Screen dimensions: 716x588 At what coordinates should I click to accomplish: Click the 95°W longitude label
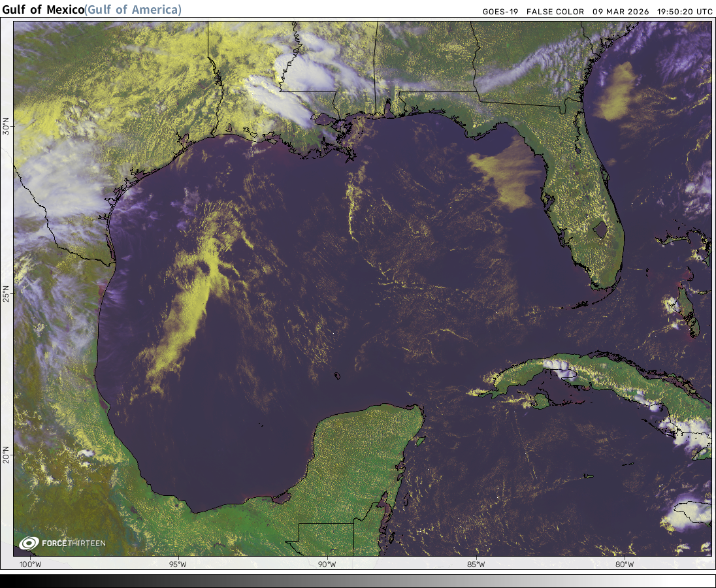click(x=178, y=564)
